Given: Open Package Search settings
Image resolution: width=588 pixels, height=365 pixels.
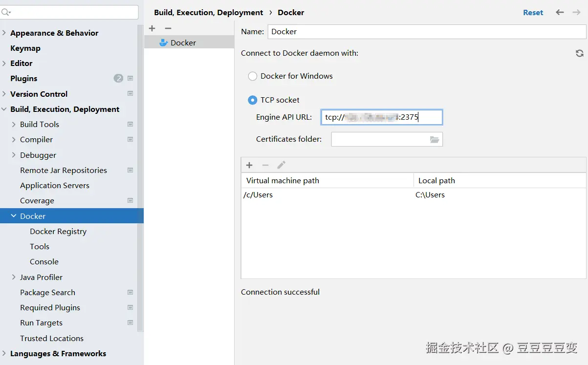Looking at the screenshot, I should pyautogui.click(x=47, y=292).
